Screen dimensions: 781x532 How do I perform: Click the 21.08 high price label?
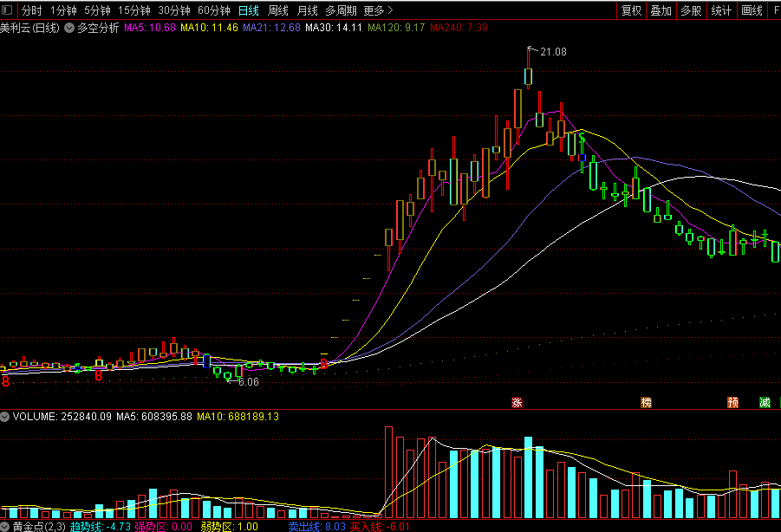[x=553, y=52]
